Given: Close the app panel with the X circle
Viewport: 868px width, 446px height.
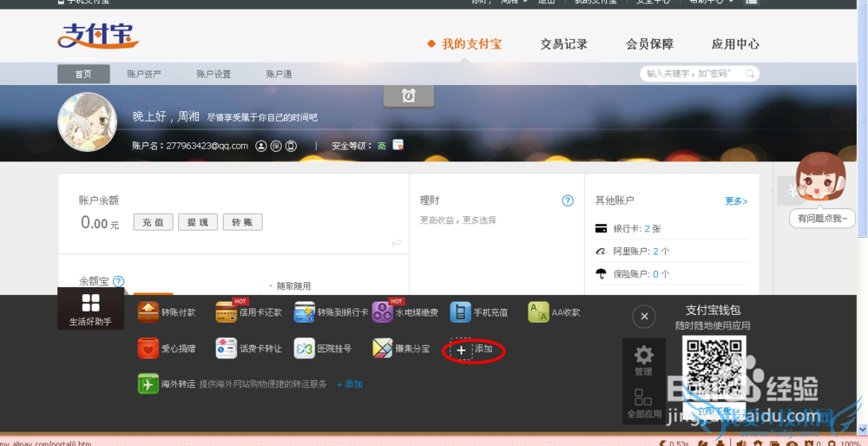Looking at the screenshot, I should pyautogui.click(x=644, y=317).
